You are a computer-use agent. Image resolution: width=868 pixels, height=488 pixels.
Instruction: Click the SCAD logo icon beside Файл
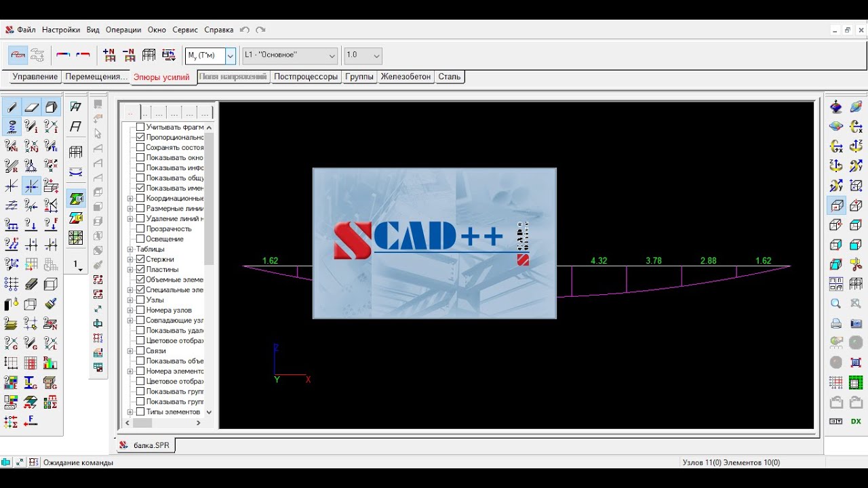pyautogui.click(x=9, y=30)
